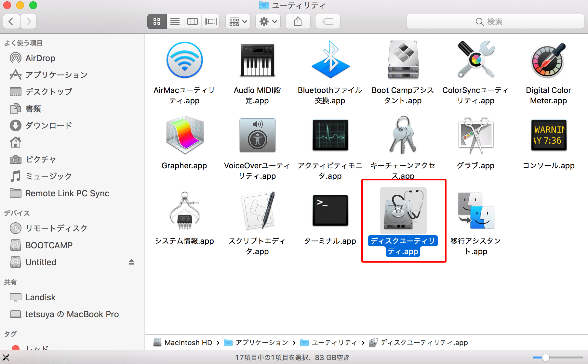Click the edit tags toolbar button

[x=328, y=21]
